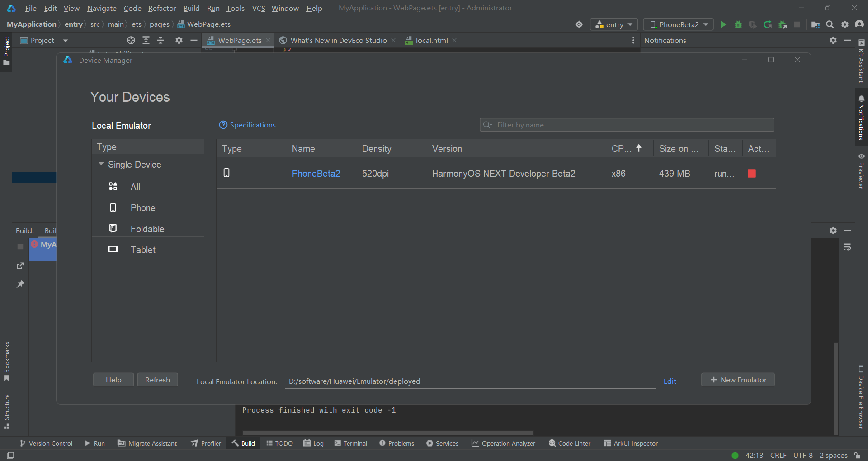Screen dimensions: 868x461
Task: Select Phone in device type list
Action: (148, 207)
